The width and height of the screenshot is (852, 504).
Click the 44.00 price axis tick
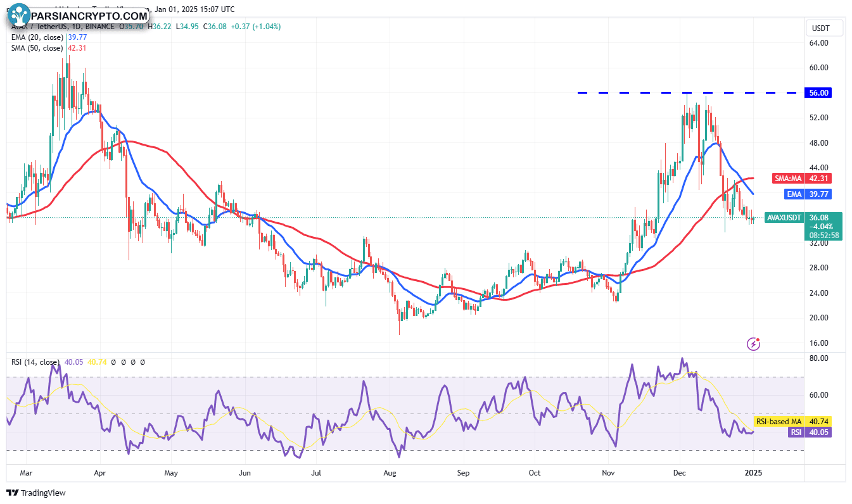tap(820, 168)
